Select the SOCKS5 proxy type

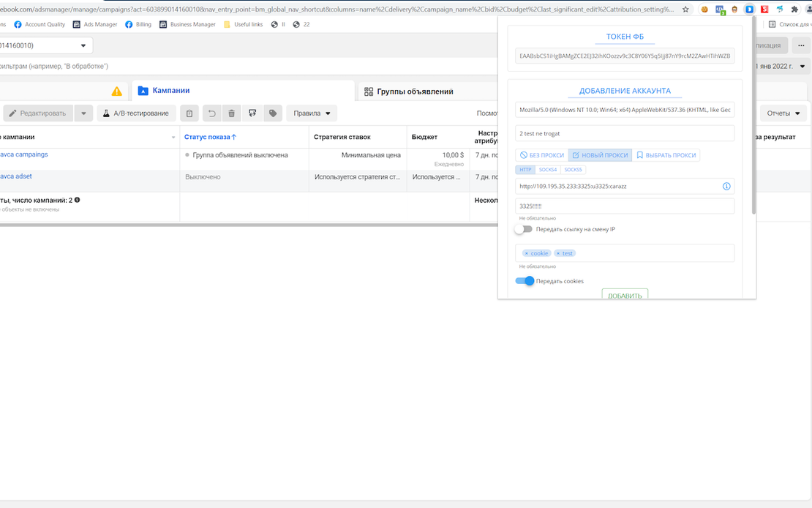tap(573, 170)
